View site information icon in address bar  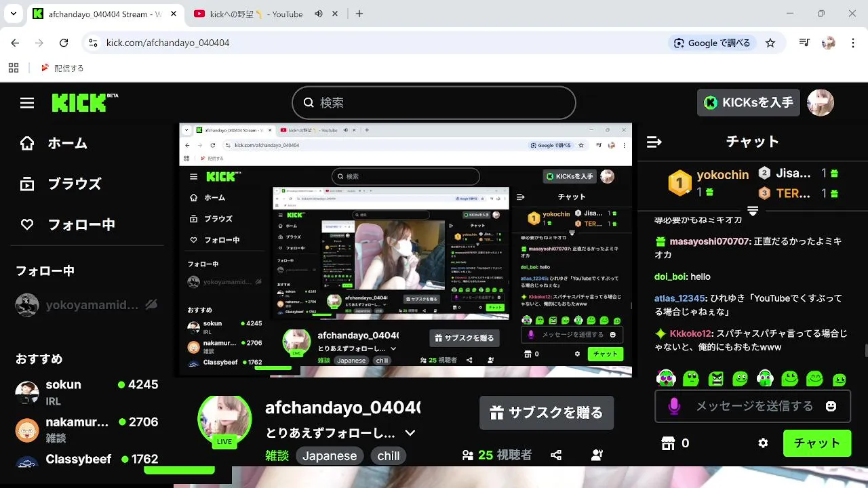[x=93, y=43]
